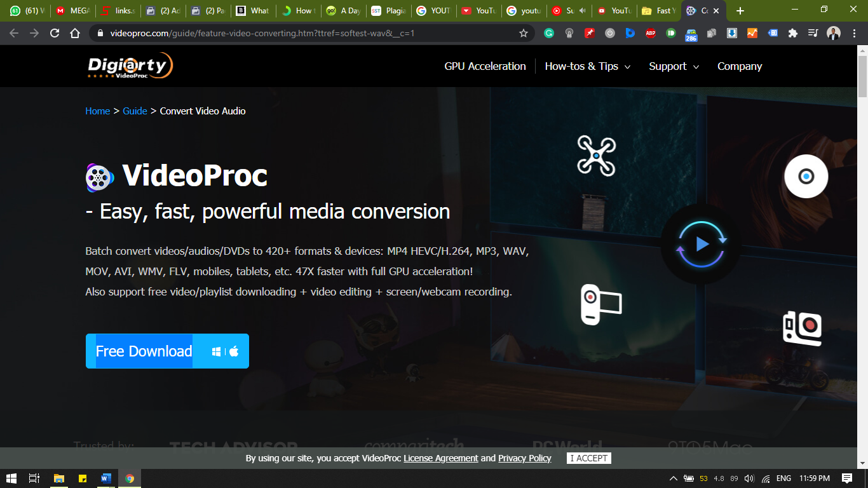Click the white DVD disc icon
The image size is (868, 488).
click(x=806, y=176)
